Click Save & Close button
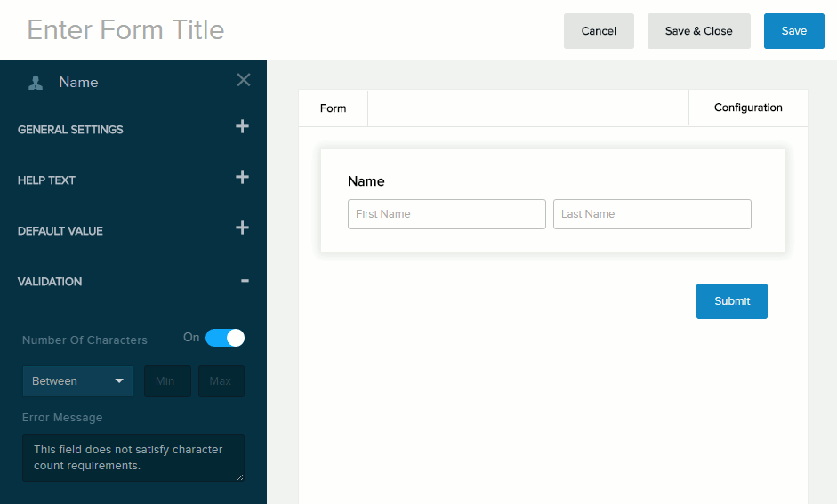This screenshot has width=837, height=504. [698, 31]
